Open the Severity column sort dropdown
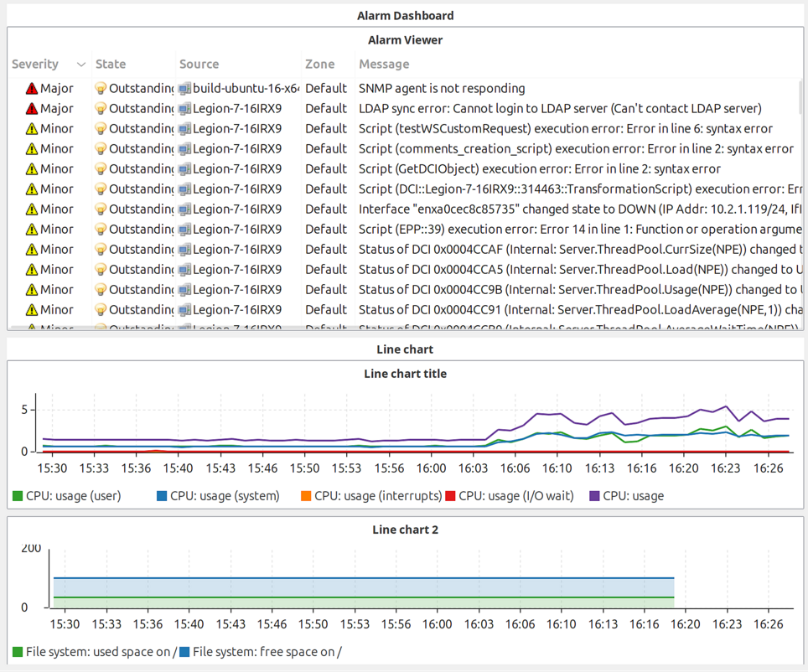This screenshot has width=808, height=672. (80, 64)
